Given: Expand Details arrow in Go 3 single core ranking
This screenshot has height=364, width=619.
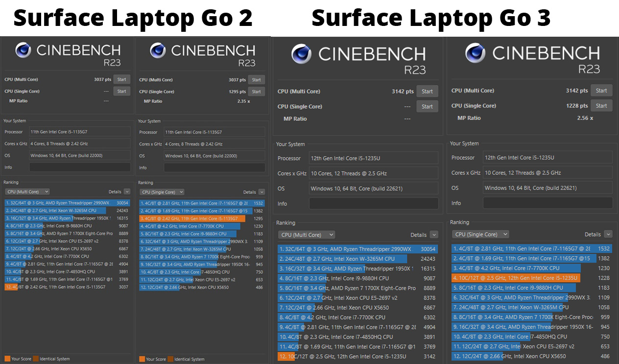Looking at the screenshot, I should [x=608, y=234].
